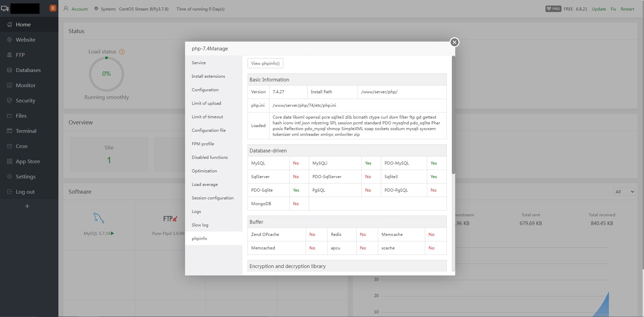
Task: Click the Load status help question icon
Action: [122, 52]
